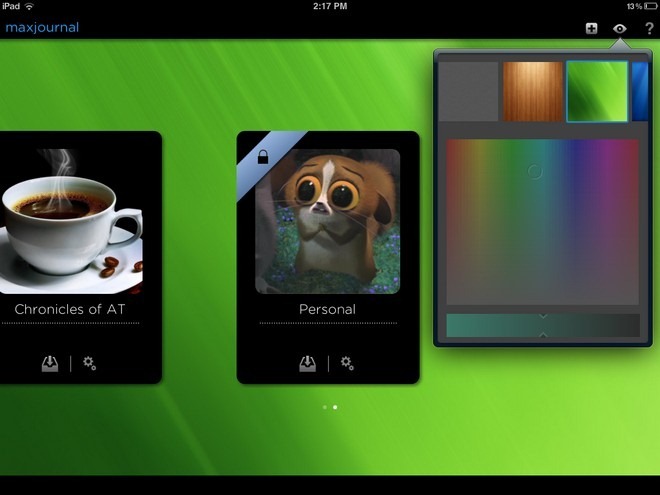Tap the 2:17 PM clock
This screenshot has width=660, height=495.
(330, 6)
